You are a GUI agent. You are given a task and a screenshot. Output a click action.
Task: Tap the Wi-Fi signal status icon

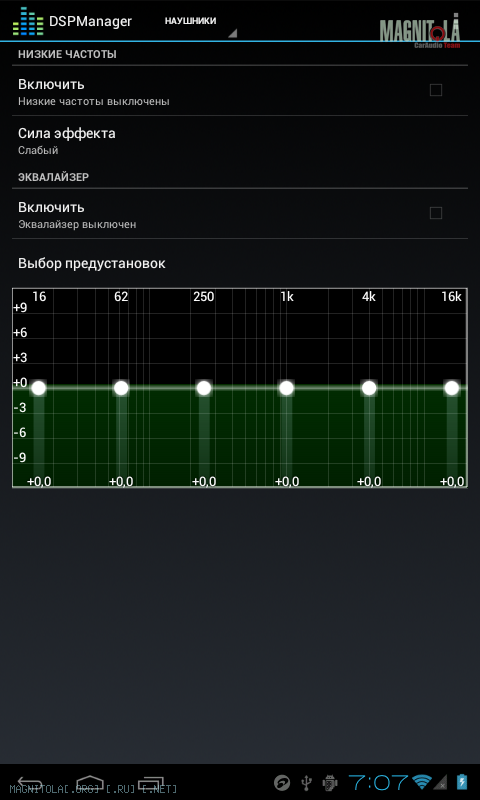422,782
